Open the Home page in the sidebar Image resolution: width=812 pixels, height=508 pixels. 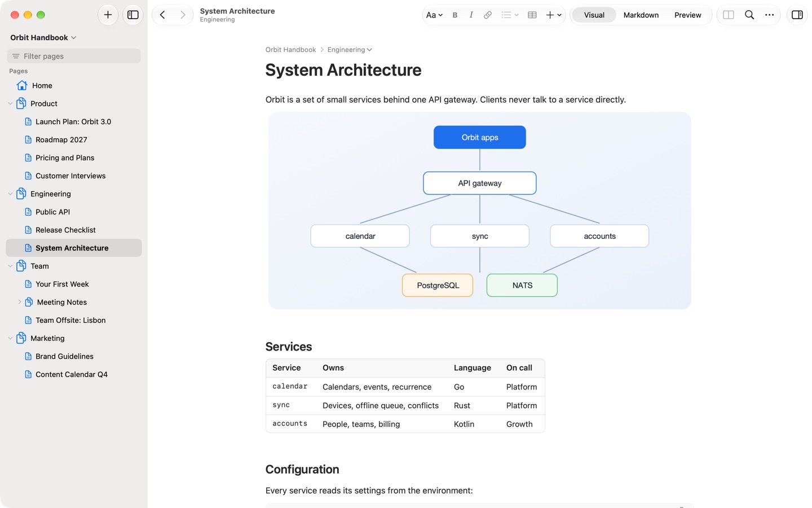74,85
